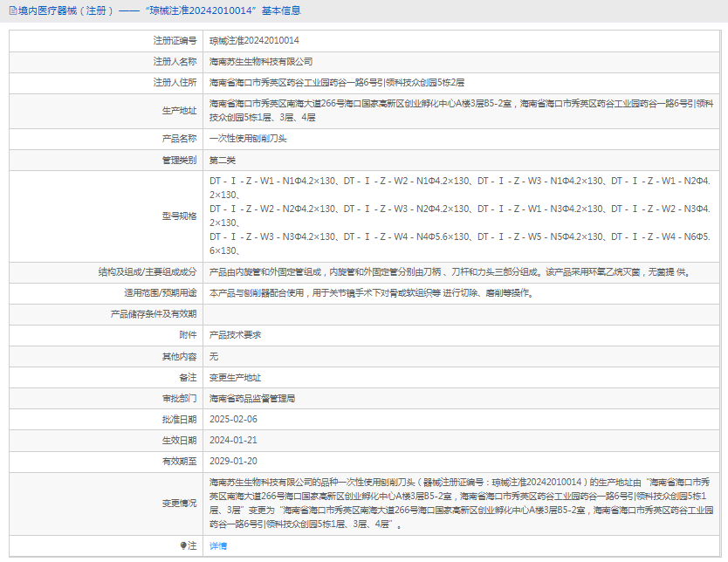Click the 注册人住所 row label
Viewport: 728px width, 562px height.
click(x=175, y=83)
